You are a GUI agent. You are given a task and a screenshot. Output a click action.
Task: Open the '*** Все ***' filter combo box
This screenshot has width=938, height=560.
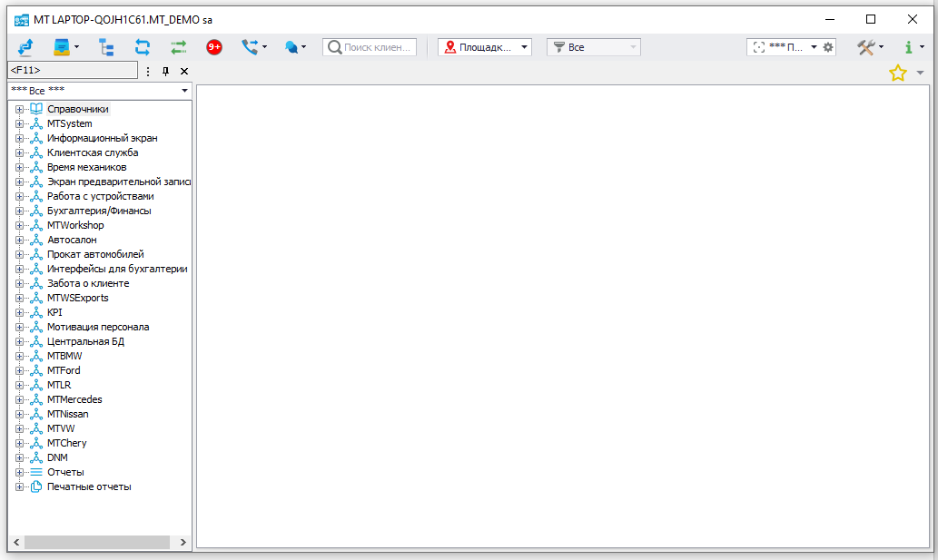click(x=99, y=91)
